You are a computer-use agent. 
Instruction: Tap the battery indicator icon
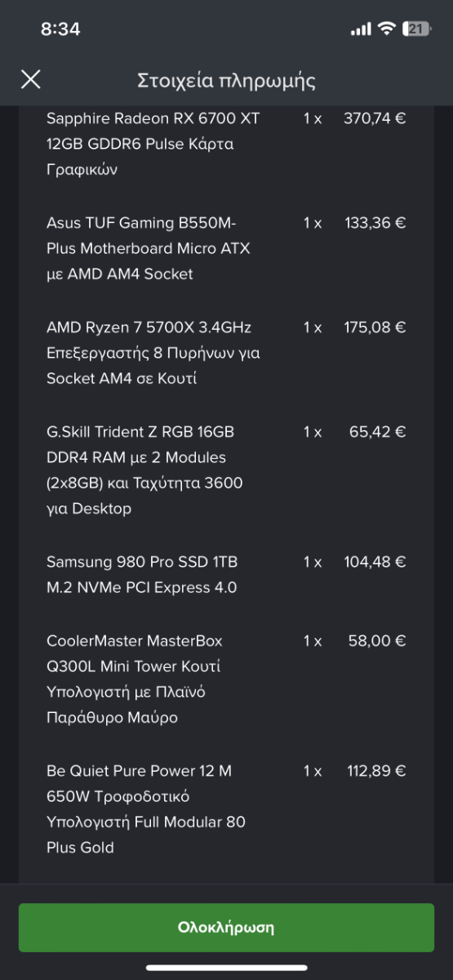(x=416, y=29)
